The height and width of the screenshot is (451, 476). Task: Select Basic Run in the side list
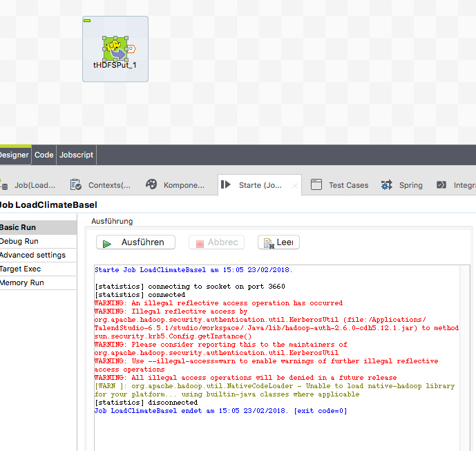tap(19, 228)
